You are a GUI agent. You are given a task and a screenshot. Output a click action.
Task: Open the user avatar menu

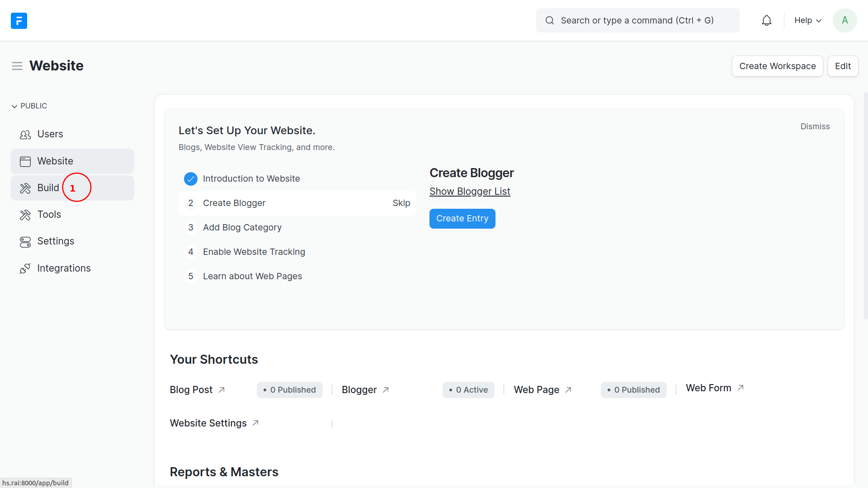[844, 20]
